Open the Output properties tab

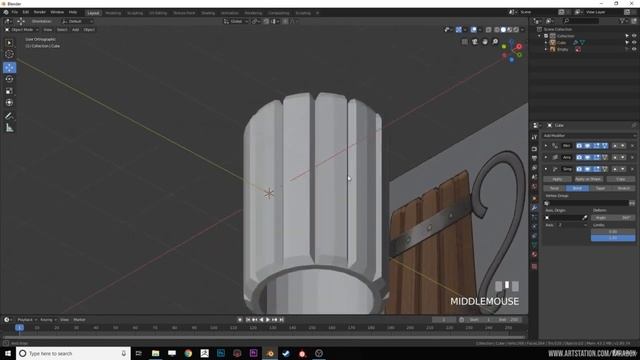[x=534, y=158]
